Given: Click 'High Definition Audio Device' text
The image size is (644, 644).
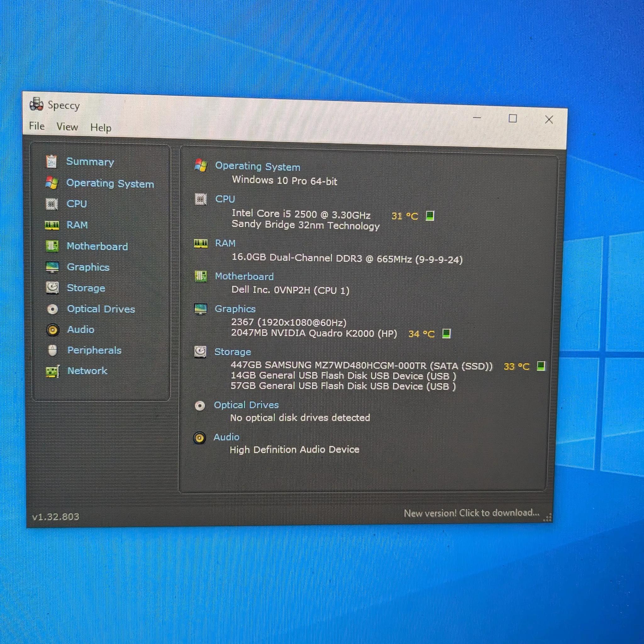Looking at the screenshot, I should click(x=295, y=450).
